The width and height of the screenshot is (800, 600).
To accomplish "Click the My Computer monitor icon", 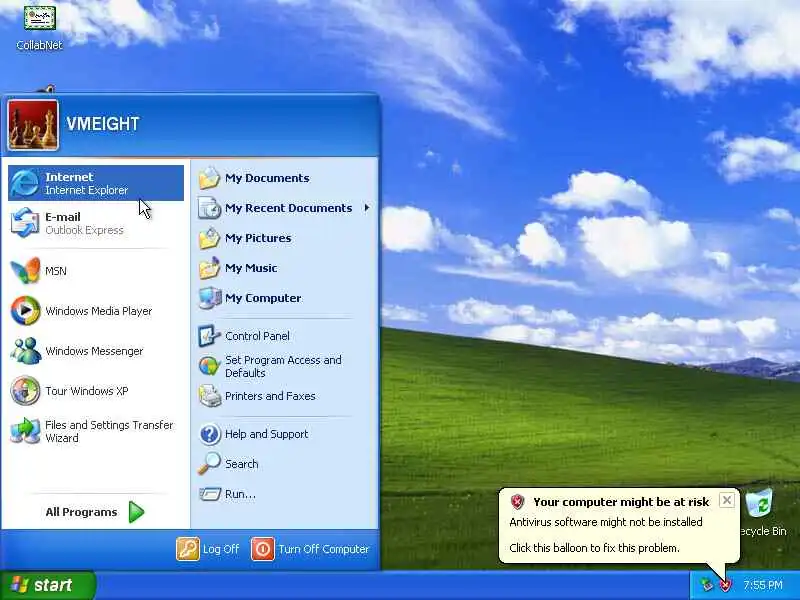I will (x=210, y=298).
